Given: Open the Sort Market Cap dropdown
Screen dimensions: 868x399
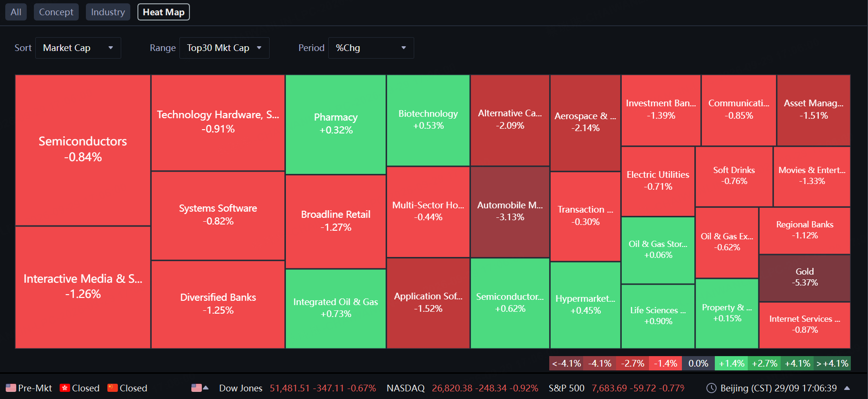Looking at the screenshot, I should [78, 48].
